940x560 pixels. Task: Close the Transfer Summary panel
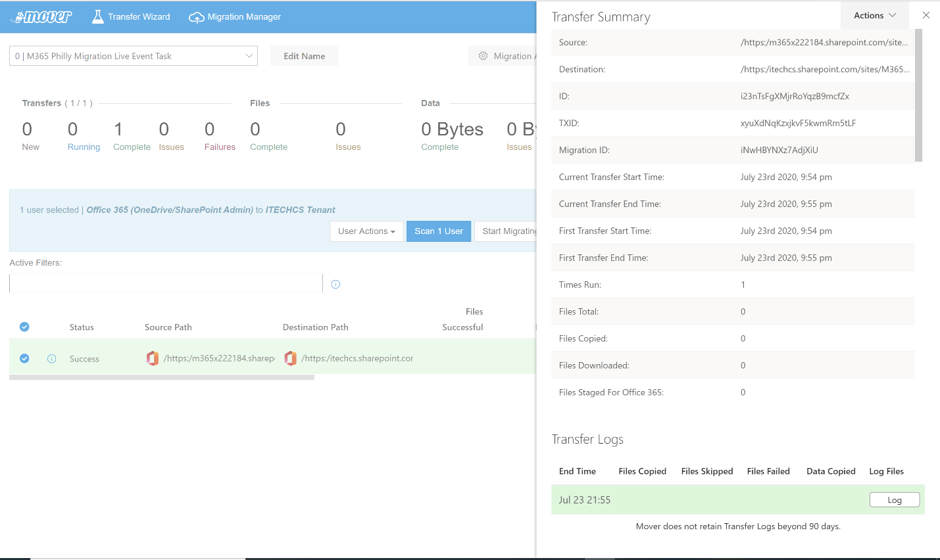coord(926,15)
